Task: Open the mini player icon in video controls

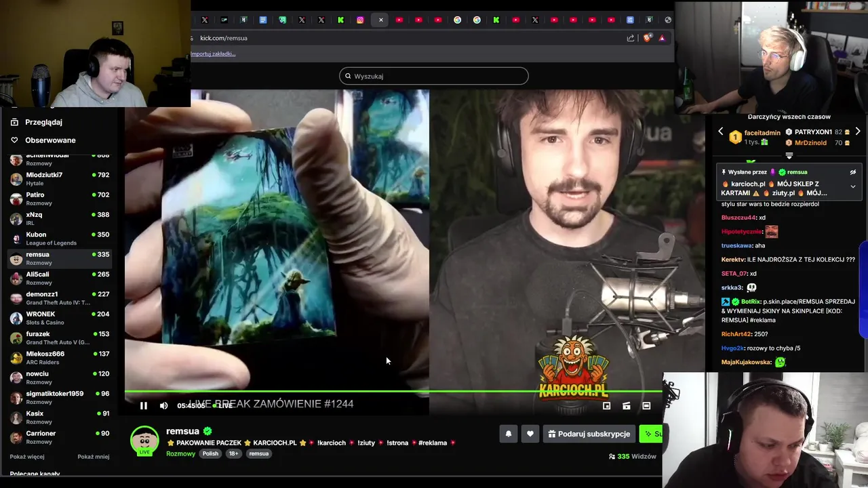Action: [606, 406]
